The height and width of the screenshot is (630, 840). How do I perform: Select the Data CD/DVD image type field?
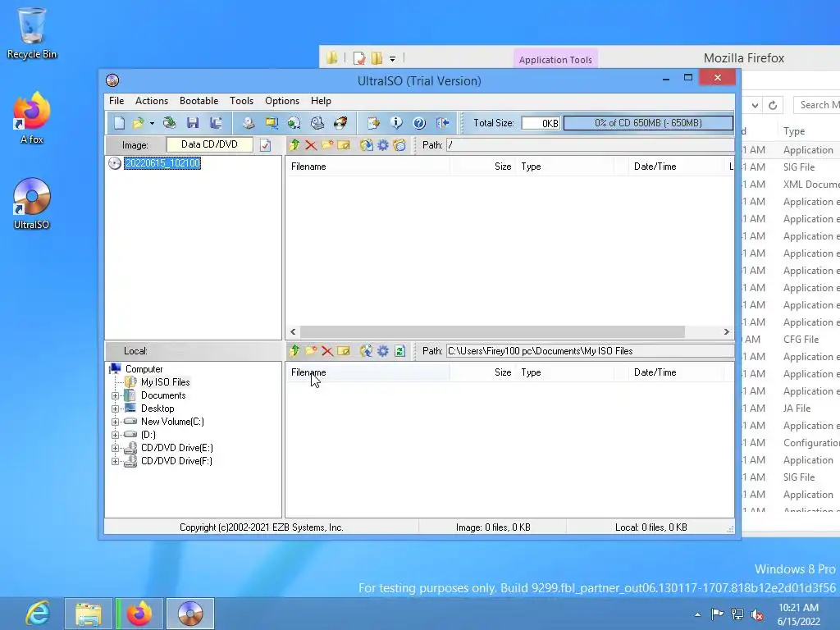[x=209, y=144]
